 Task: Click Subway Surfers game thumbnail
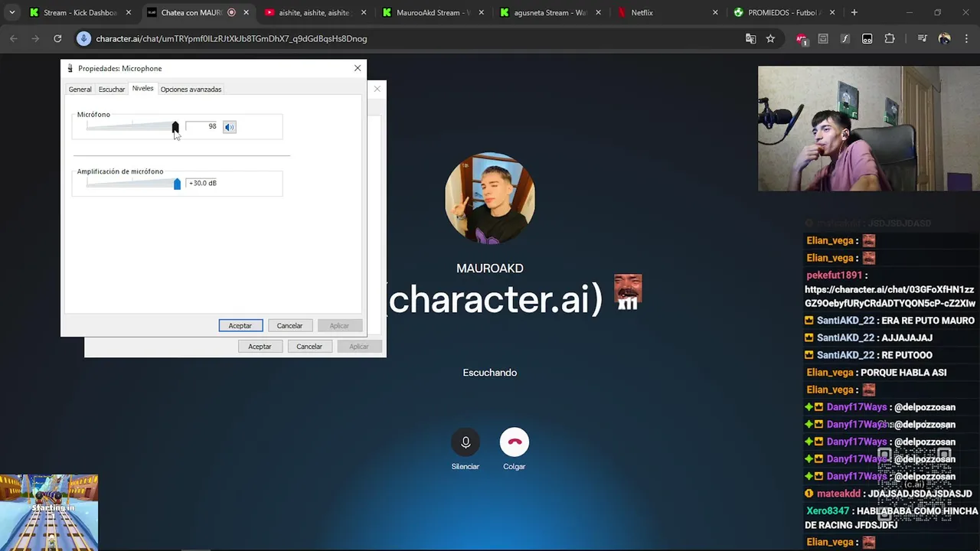pyautogui.click(x=49, y=513)
